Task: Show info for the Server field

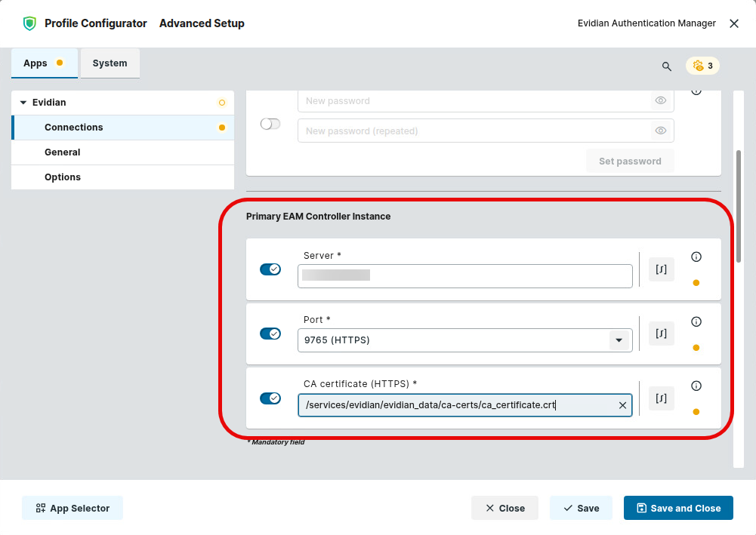Action: click(696, 257)
